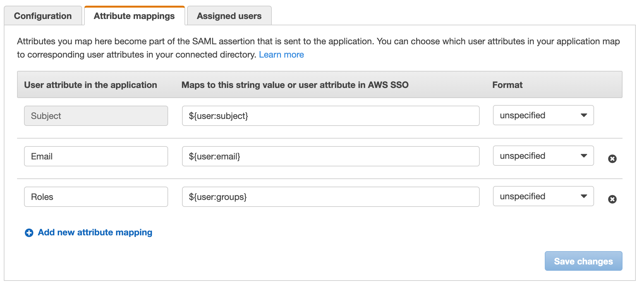
Task: Delete the Roles attribute mapping row
Action: [x=612, y=199]
